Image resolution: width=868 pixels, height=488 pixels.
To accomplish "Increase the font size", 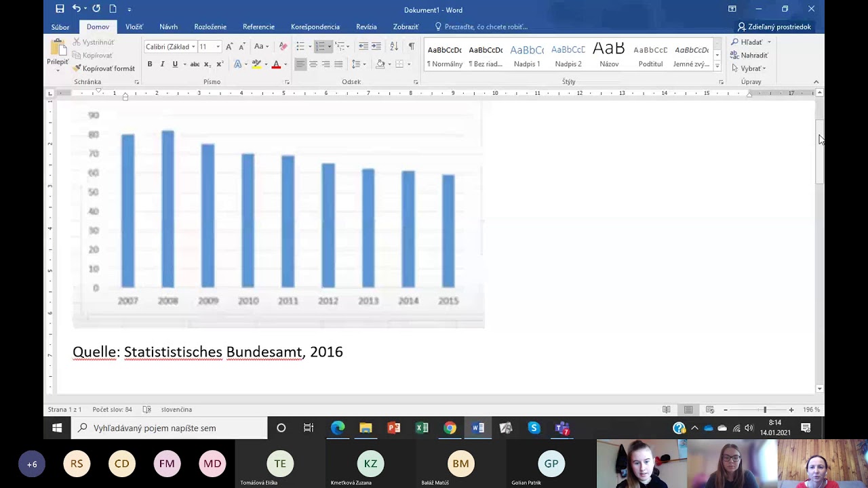I will pos(229,47).
